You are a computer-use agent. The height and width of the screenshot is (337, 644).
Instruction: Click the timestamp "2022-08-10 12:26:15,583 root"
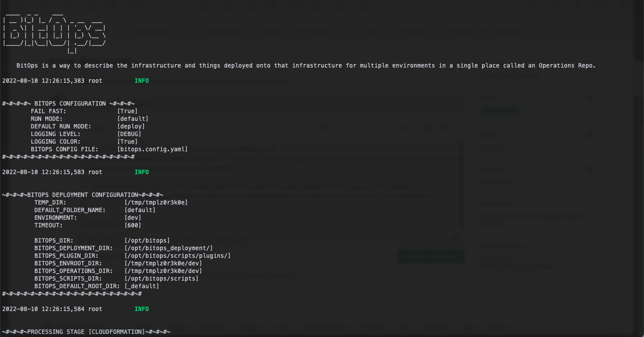[x=52, y=172]
